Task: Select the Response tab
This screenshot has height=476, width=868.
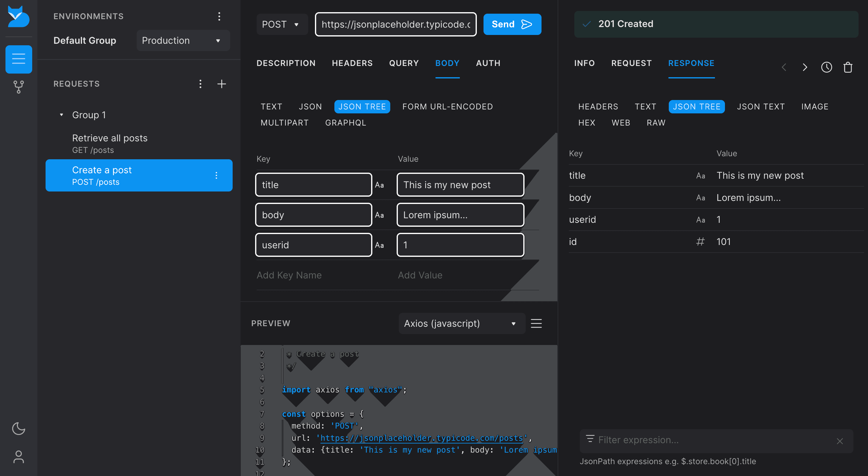Action: pos(691,63)
